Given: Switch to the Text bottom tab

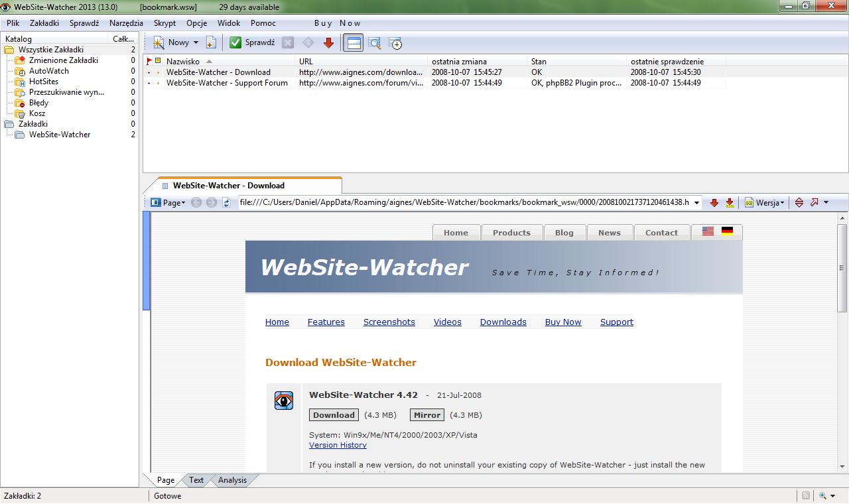Looking at the screenshot, I should (x=196, y=480).
